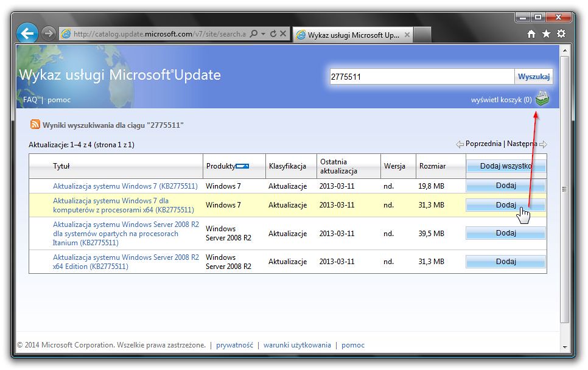Sort by Rozmiar column header
This screenshot has height=370, width=588.
[x=432, y=166]
